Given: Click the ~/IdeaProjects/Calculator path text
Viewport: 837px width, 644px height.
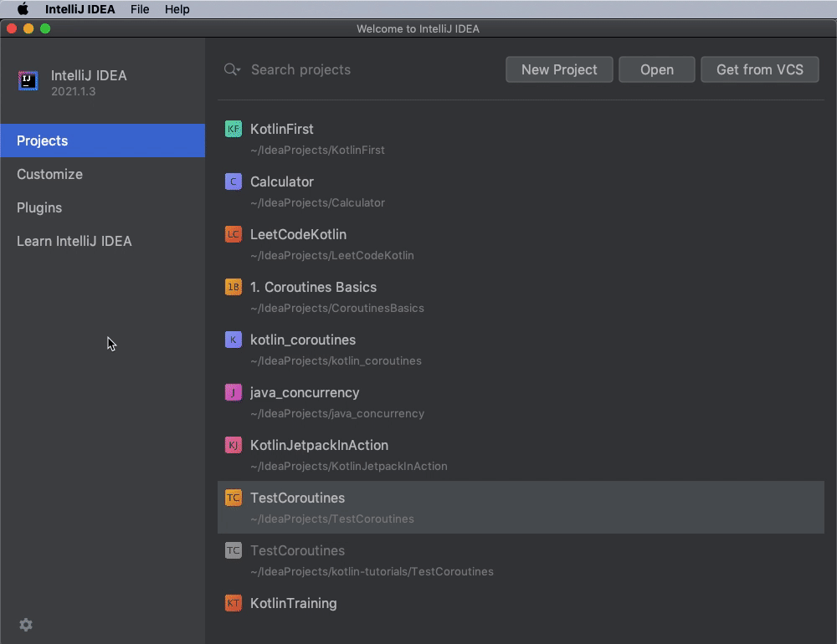Looking at the screenshot, I should (317, 202).
